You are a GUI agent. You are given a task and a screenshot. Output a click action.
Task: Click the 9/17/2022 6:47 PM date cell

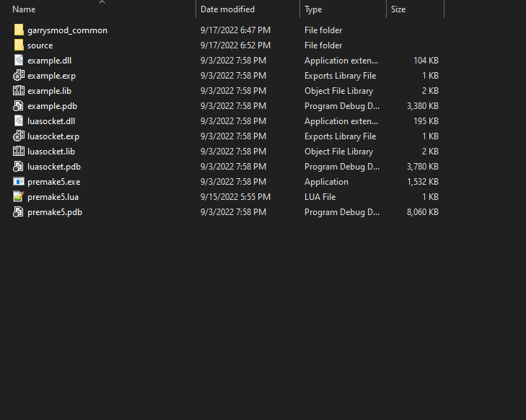point(235,30)
